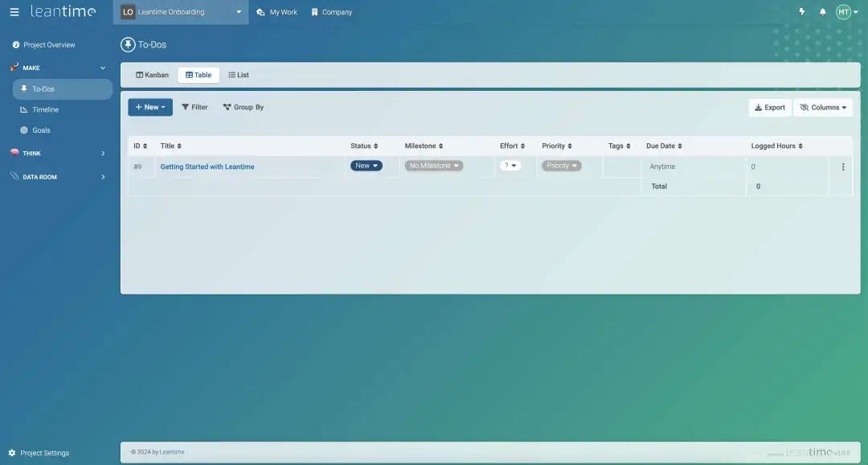Image resolution: width=868 pixels, height=465 pixels.
Task: Open the New status dropdown on task
Action: 366,166
